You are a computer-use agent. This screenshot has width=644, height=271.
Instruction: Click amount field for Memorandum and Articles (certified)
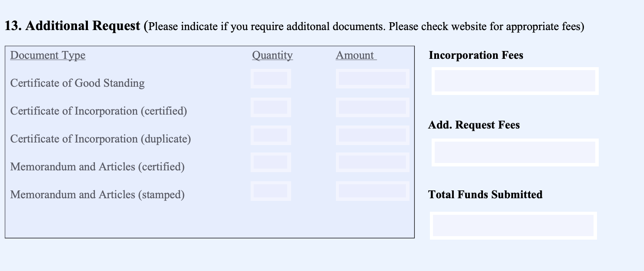tap(372, 162)
